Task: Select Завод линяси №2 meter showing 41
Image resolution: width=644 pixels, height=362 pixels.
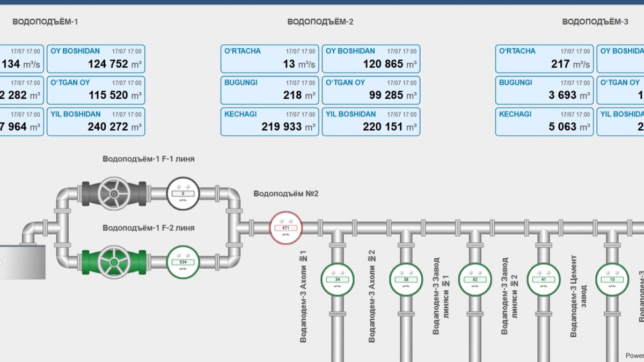Action: click(x=544, y=279)
